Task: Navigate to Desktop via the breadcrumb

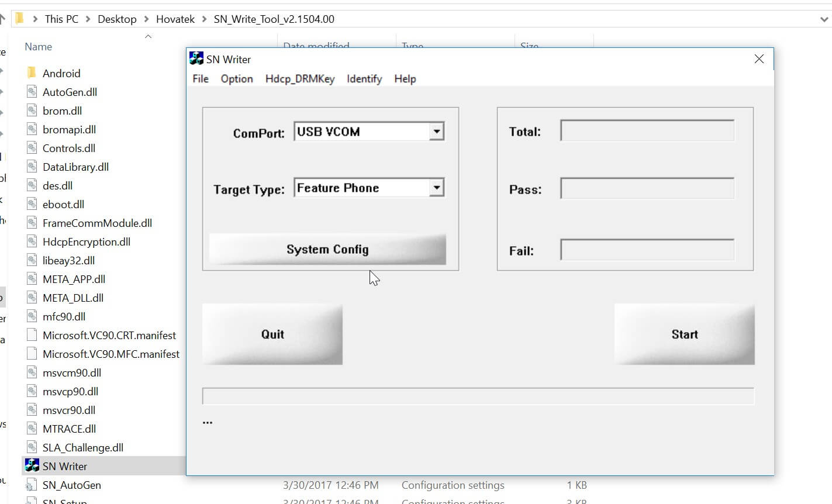Action: 117,18
